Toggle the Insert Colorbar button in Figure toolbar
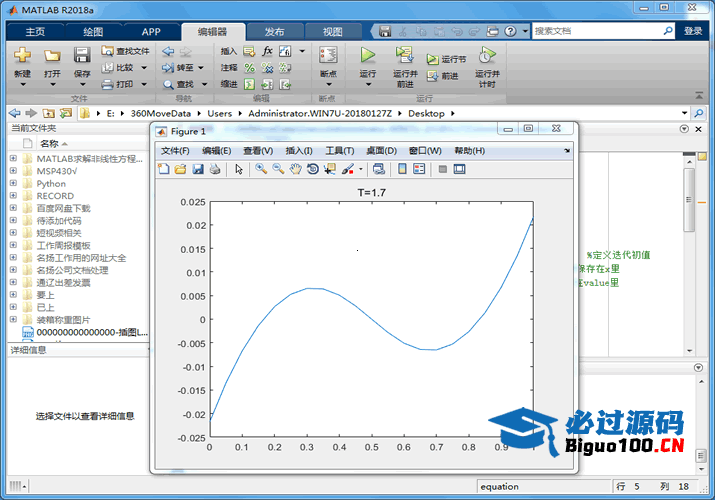715x500 pixels. point(401,169)
